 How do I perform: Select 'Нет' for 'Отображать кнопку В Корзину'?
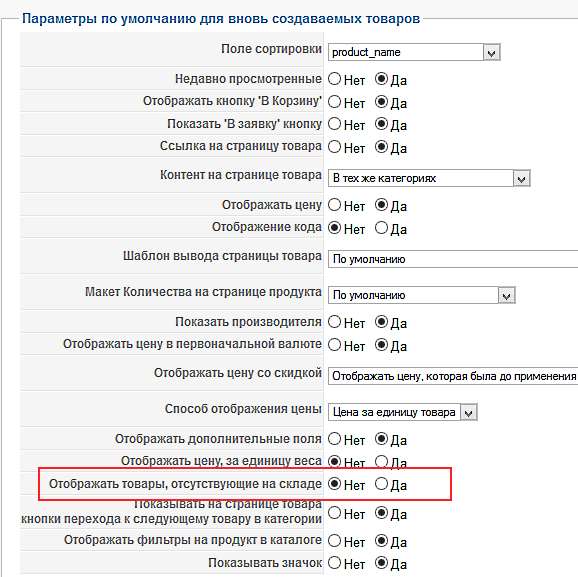click(334, 102)
